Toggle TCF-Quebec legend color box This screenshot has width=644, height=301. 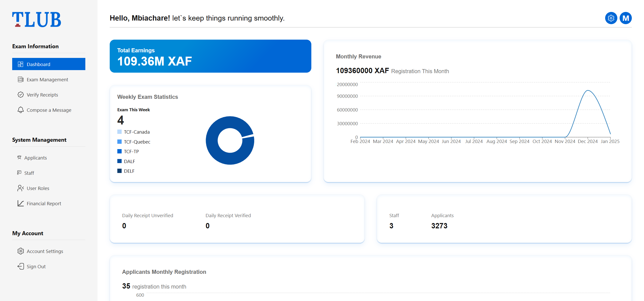119,141
